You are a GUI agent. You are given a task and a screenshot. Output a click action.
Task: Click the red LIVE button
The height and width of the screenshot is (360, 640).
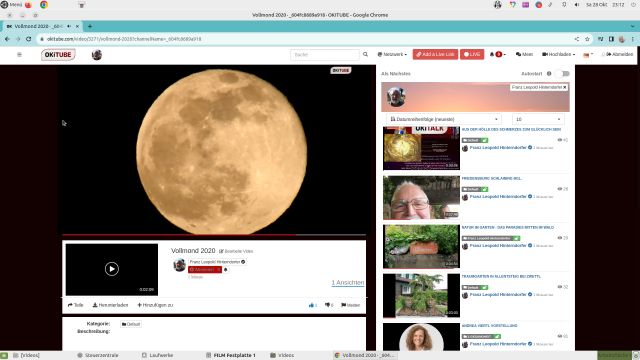(472, 54)
